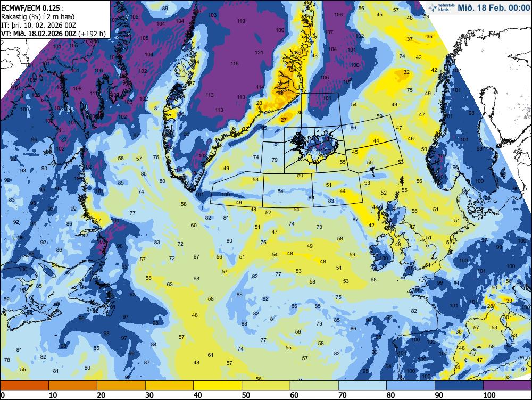Image resolution: width=532 pixels, height=400 pixels.
Task: Pick the orange 10–20 legend swatch
Action: [x=73, y=385]
